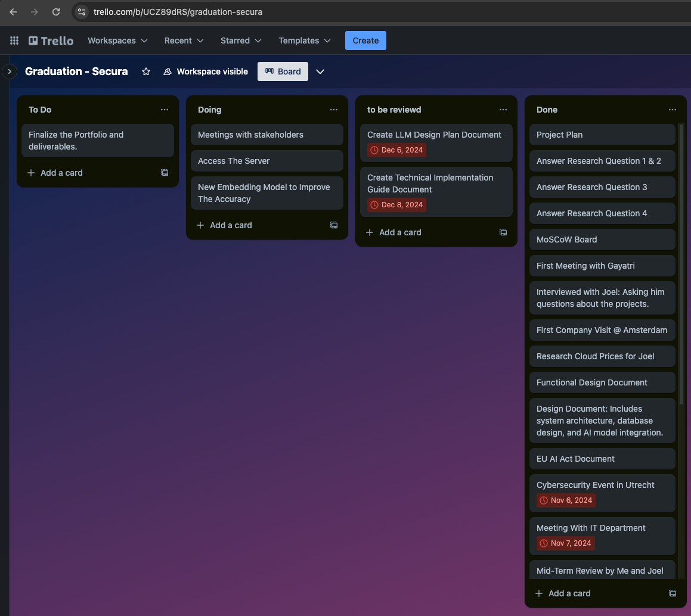Open 'Functional Design Document' card
Screen dimensions: 691x616
[x=602, y=382]
